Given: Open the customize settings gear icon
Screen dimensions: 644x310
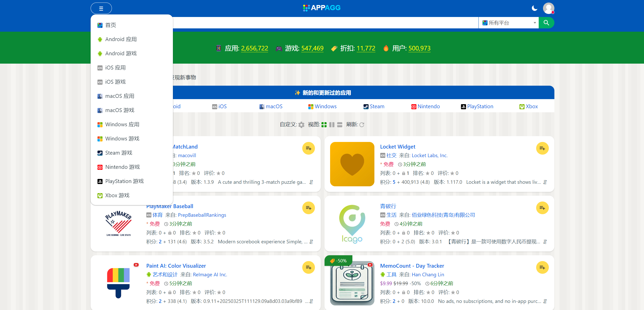Looking at the screenshot, I should pyautogui.click(x=301, y=125).
